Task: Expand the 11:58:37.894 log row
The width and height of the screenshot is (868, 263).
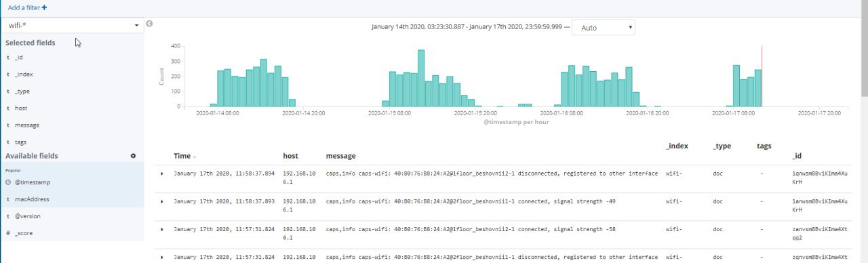Action: 161,174
